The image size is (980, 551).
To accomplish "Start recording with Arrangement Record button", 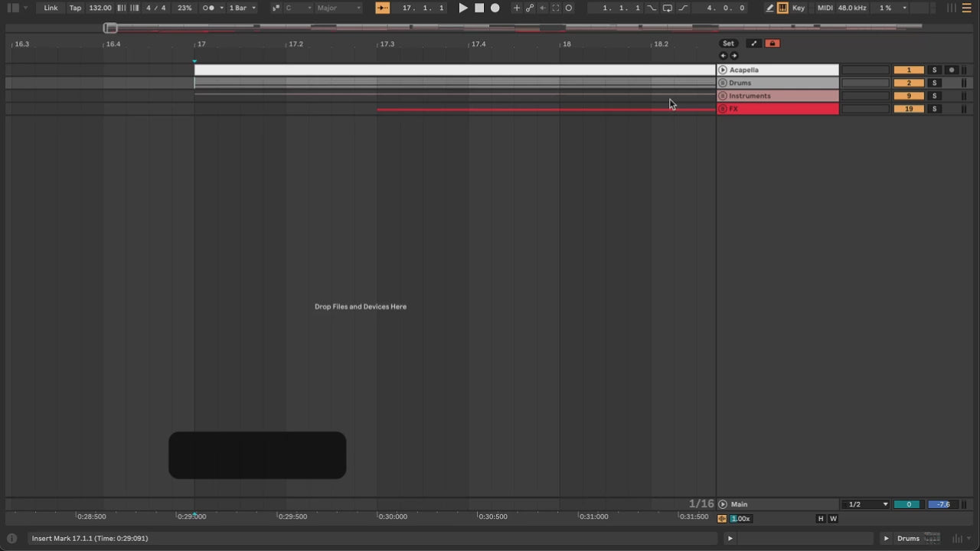I will click(495, 8).
